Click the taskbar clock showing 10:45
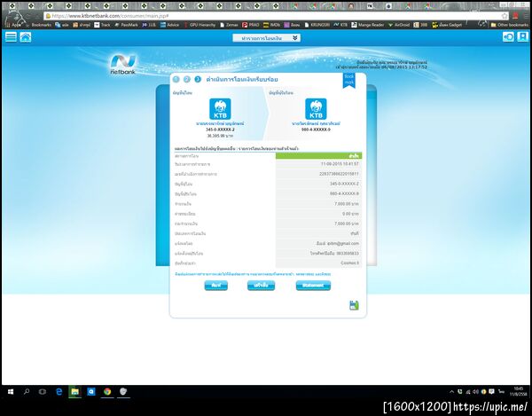 coord(518,391)
